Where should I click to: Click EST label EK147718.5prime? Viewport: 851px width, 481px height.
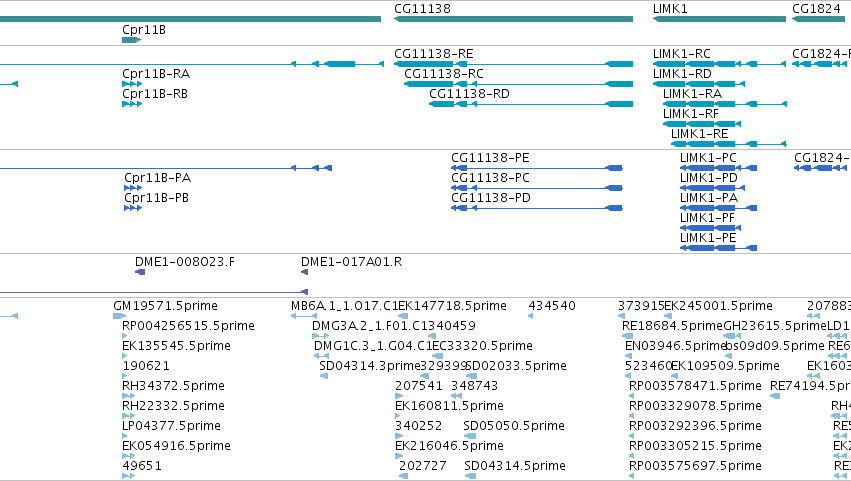452,306
